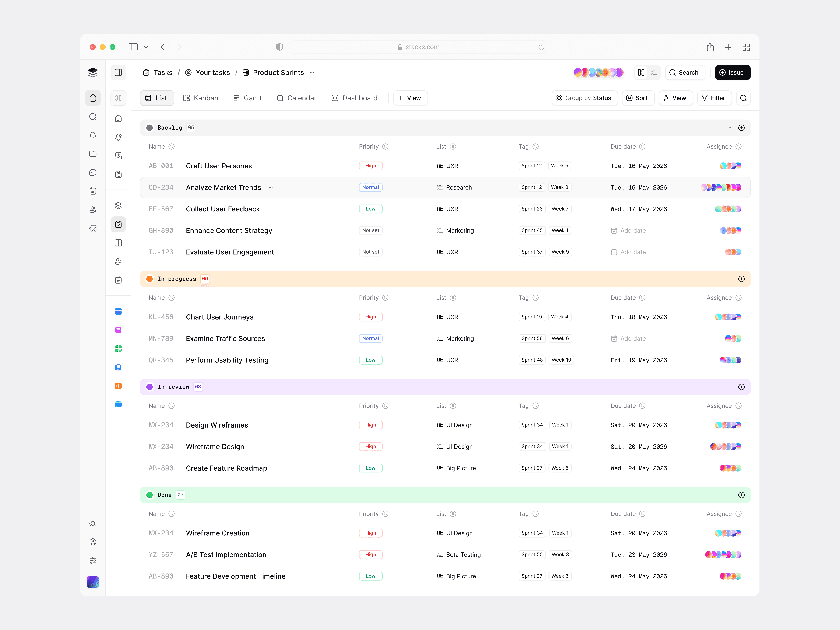Add item to In progress group
This screenshot has width=840, height=630.
click(741, 279)
